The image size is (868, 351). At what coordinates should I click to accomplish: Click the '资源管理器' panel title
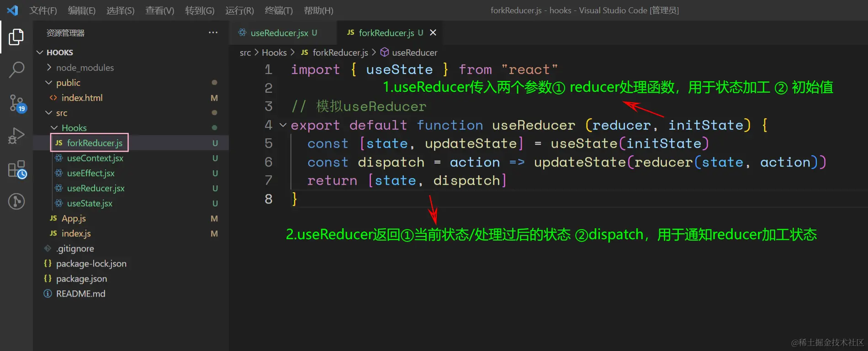coord(65,33)
